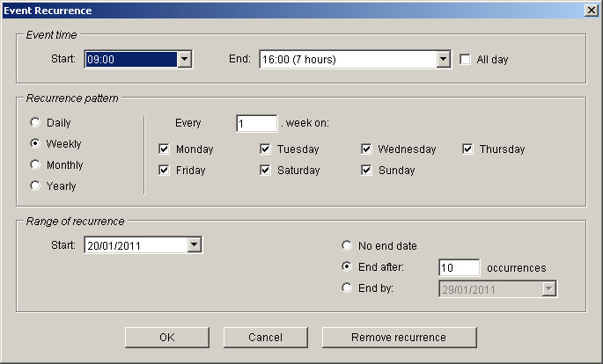Open the End by date dropdown arrow
This screenshot has width=603, height=364.
tap(549, 289)
